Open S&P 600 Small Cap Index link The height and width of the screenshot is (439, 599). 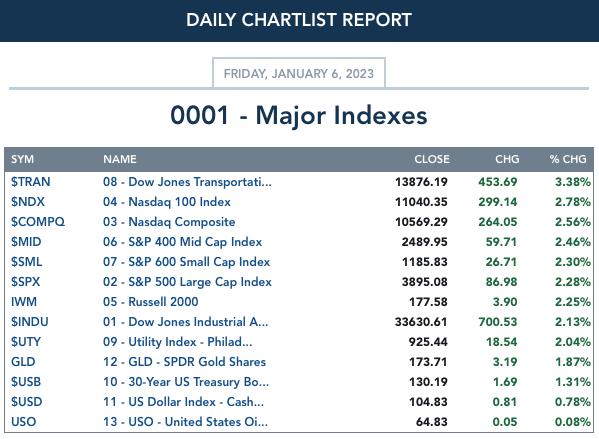[x=186, y=261]
